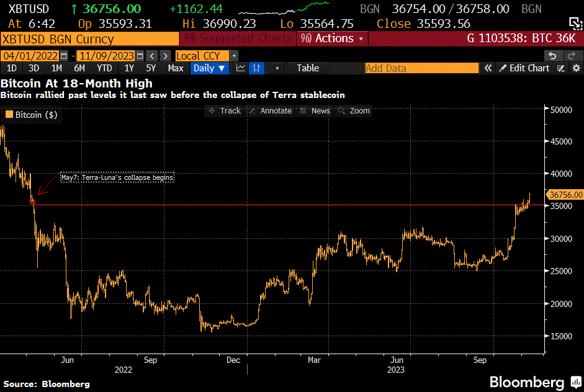584x392 pixels.
Task: Click the 15000 y-axis label
Action: click(561, 336)
